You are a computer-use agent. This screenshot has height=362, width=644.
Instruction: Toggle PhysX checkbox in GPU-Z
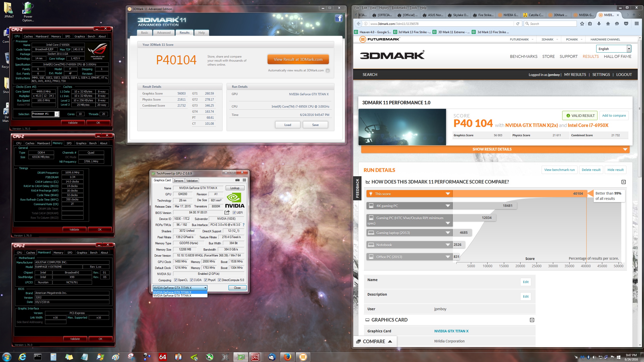(206, 280)
